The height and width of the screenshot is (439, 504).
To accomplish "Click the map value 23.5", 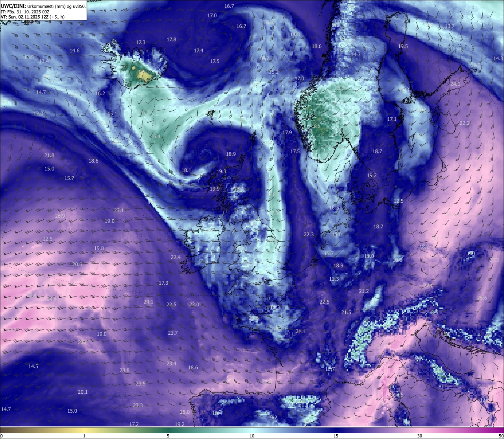I will click(141, 383).
